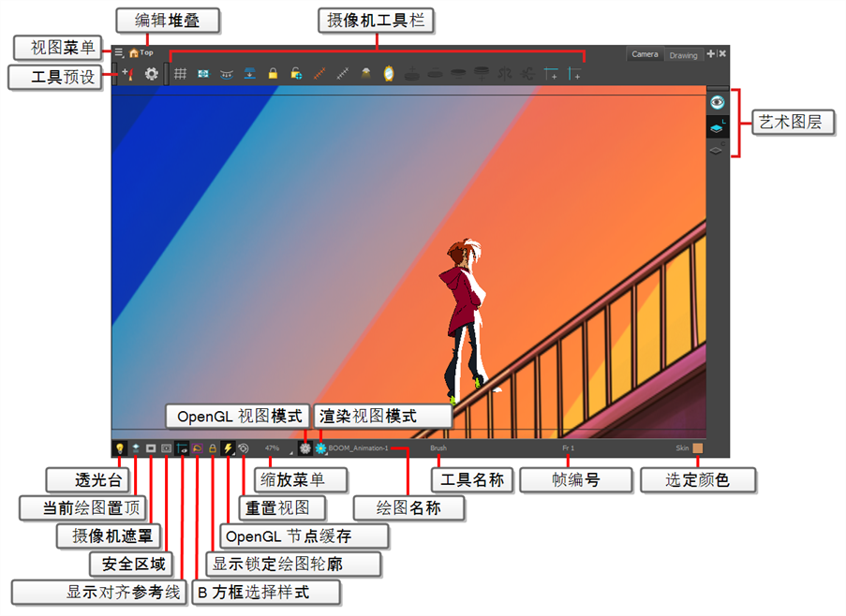Click the add view plus button

(x=710, y=53)
